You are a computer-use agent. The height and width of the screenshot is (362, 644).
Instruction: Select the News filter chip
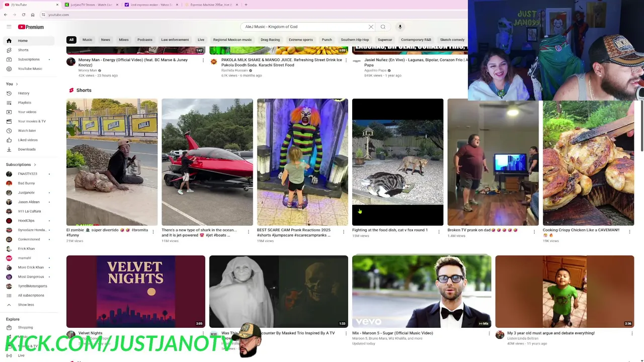pyautogui.click(x=105, y=40)
